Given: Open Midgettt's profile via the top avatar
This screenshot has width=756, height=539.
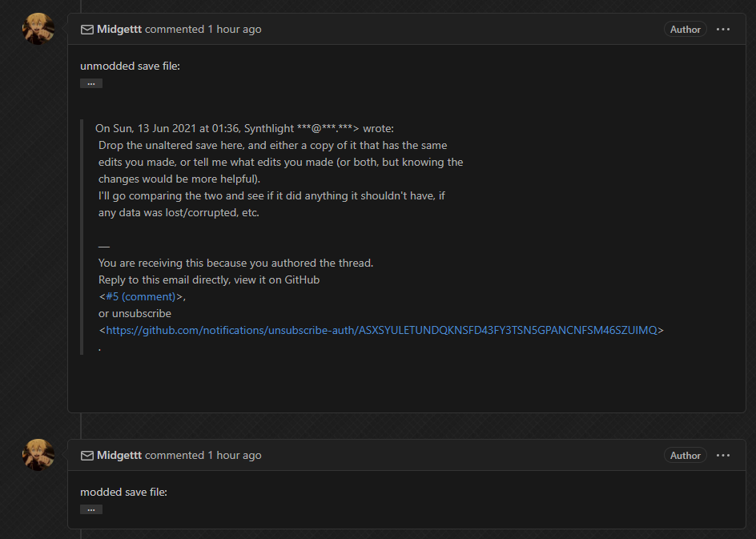Looking at the screenshot, I should click(x=36, y=27).
